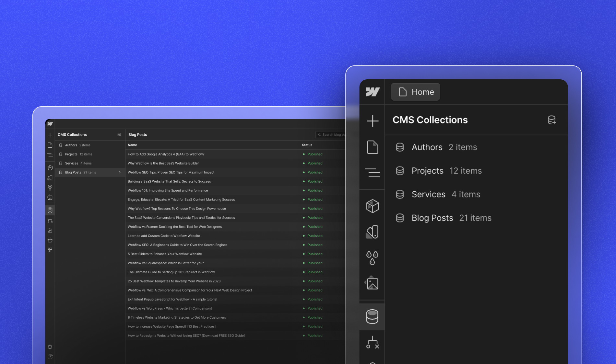The height and width of the screenshot is (364, 616).
Task: Focus the Search blog posts field
Action: (331, 135)
